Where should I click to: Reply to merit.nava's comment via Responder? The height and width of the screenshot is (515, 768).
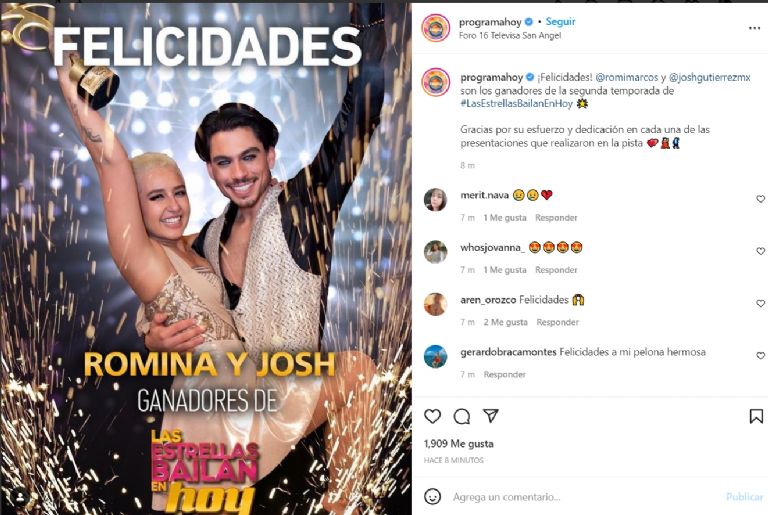point(556,218)
